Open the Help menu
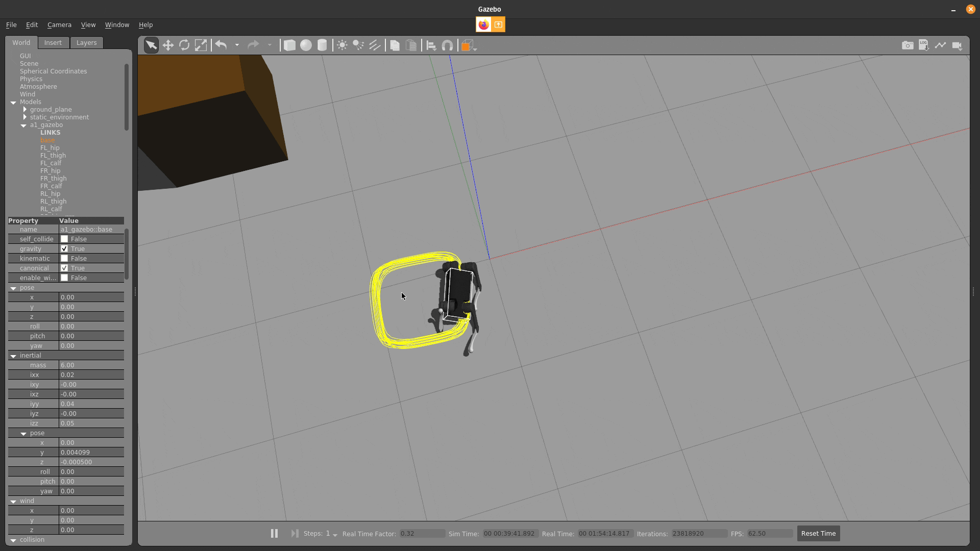 (145, 24)
